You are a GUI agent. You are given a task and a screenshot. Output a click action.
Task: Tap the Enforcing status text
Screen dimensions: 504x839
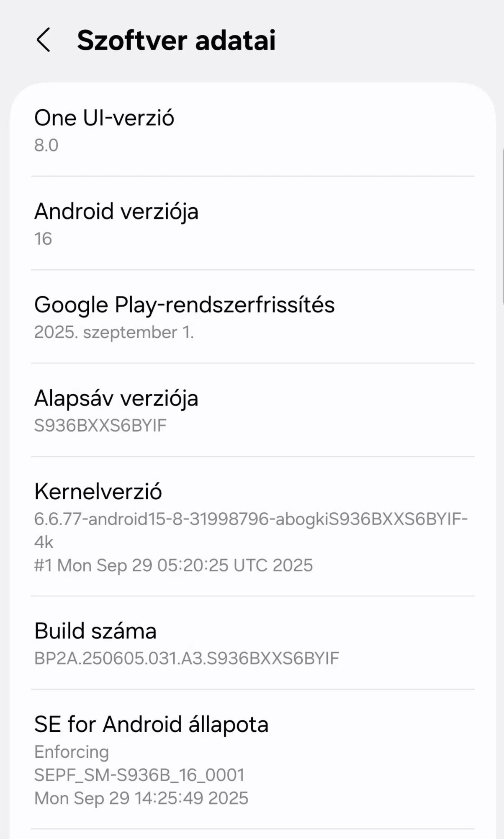(x=72, y=752)
